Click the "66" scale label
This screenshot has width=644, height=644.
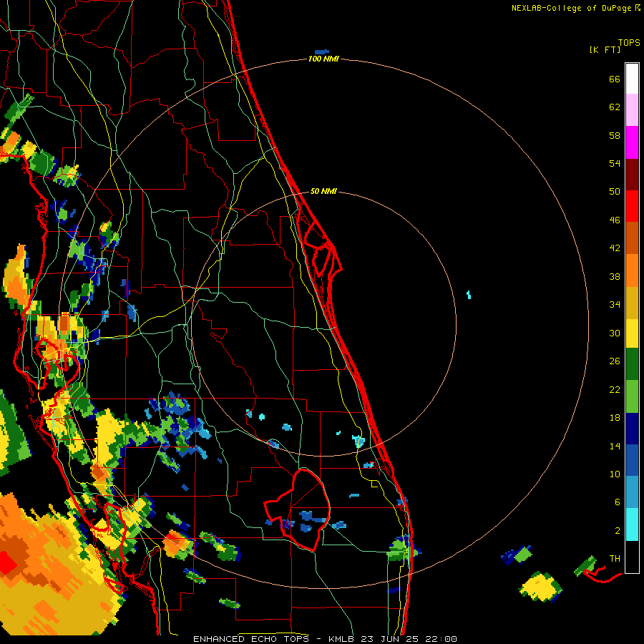click(x=615, y=79)
